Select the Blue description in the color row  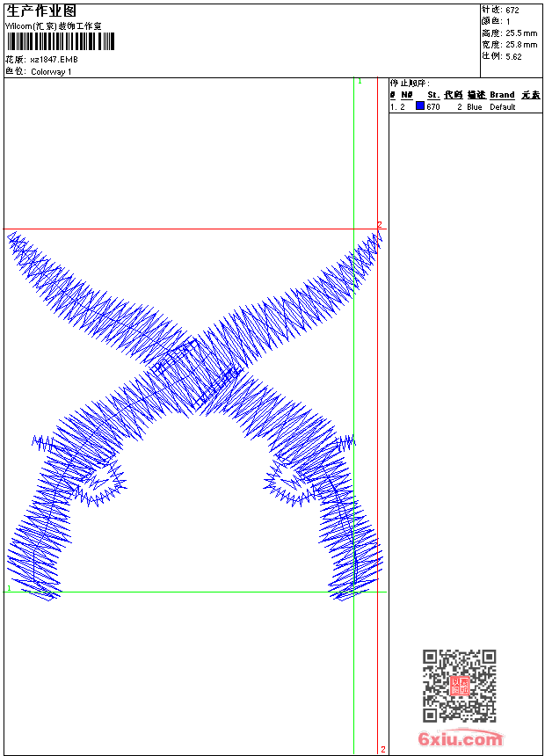475,107
